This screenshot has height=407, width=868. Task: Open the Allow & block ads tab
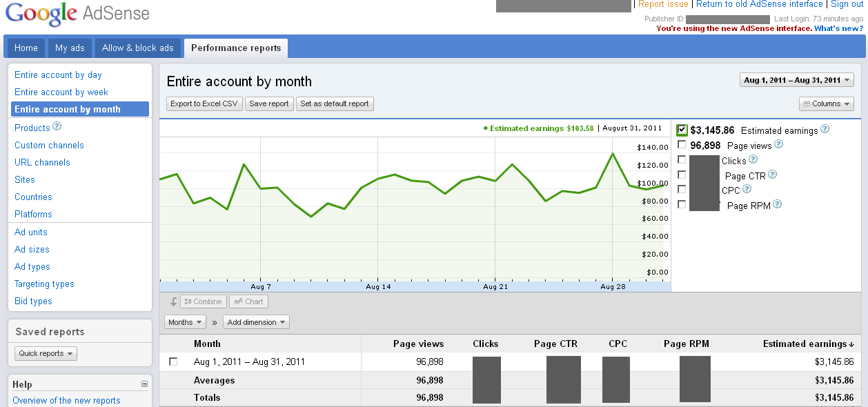click(x=138, y=48)
